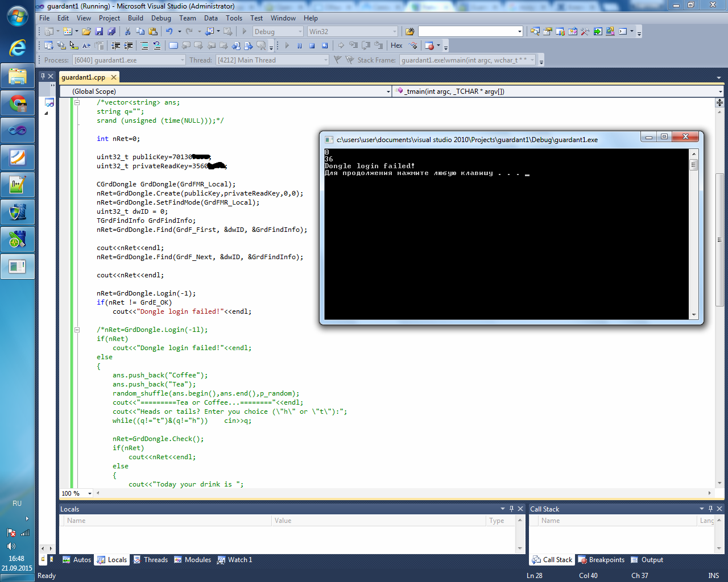
Task: Click the Save icon in the toolbar
Action: (99, 32)
